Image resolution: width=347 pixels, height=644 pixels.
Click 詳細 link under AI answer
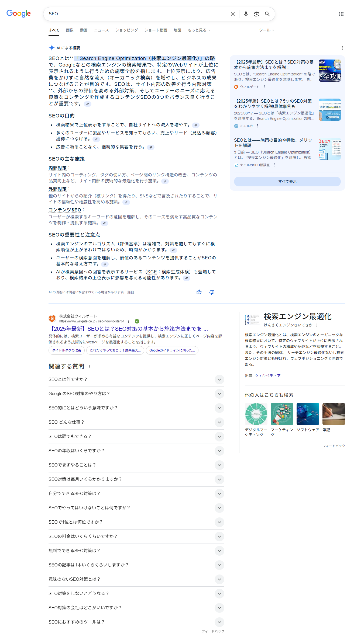tap(130, 292)
